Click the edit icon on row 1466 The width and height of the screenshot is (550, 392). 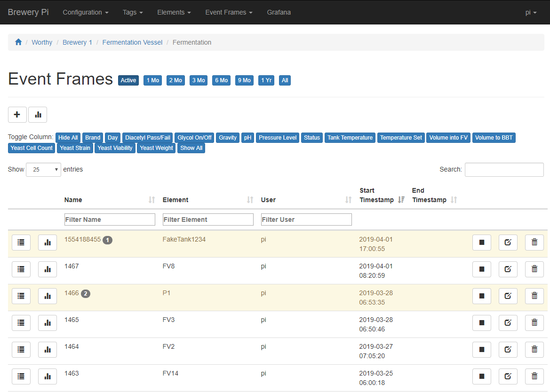coord(508,296)
